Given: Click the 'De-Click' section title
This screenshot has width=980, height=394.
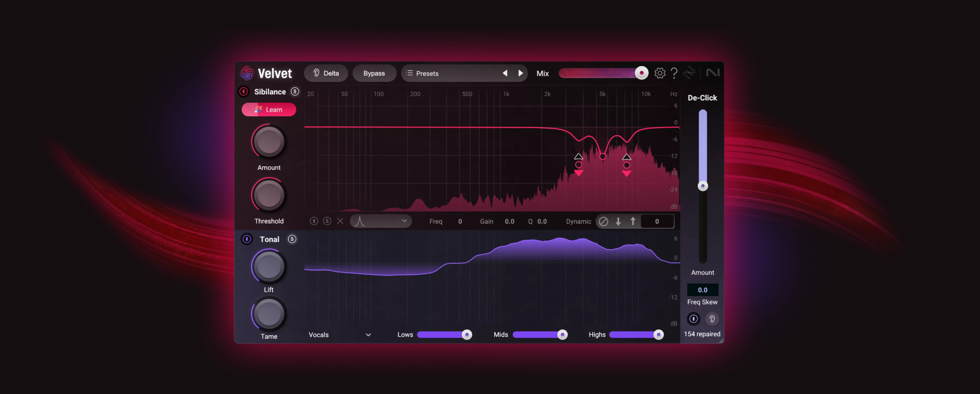Looking at the screenshot, I should point(702,98).
